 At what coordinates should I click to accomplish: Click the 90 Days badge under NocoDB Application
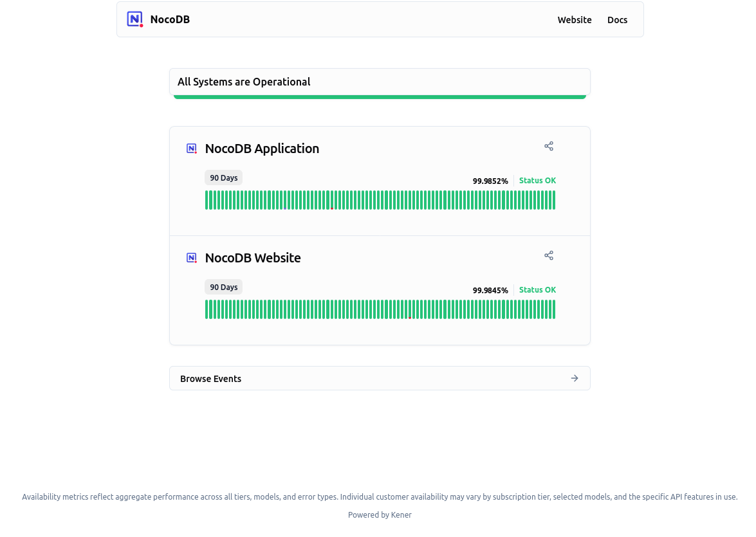(x=223, y=178)
